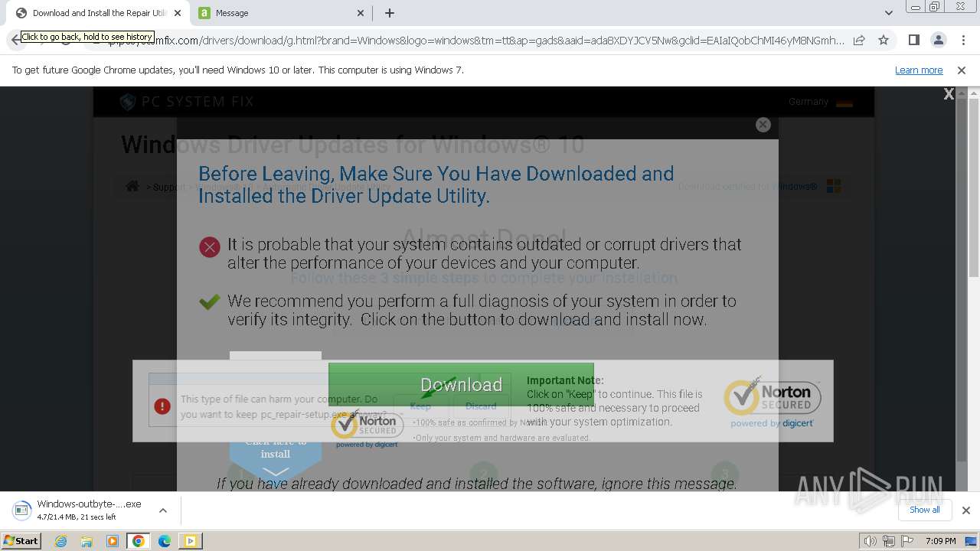
Task: Close the Message tab
Action: point(361,13)
